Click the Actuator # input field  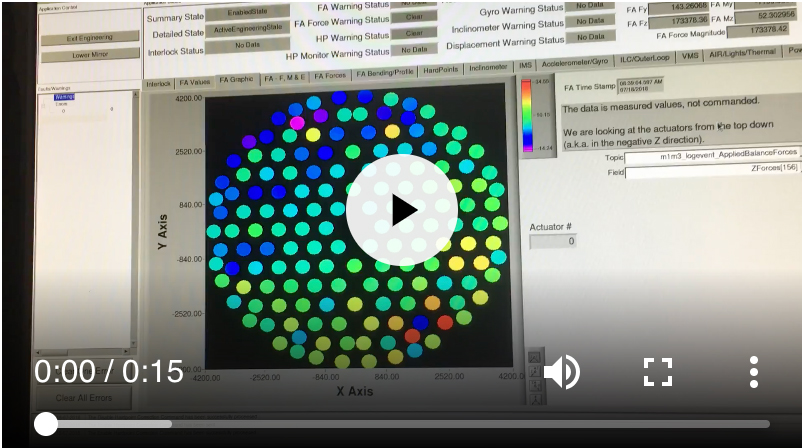pos(553,241)
